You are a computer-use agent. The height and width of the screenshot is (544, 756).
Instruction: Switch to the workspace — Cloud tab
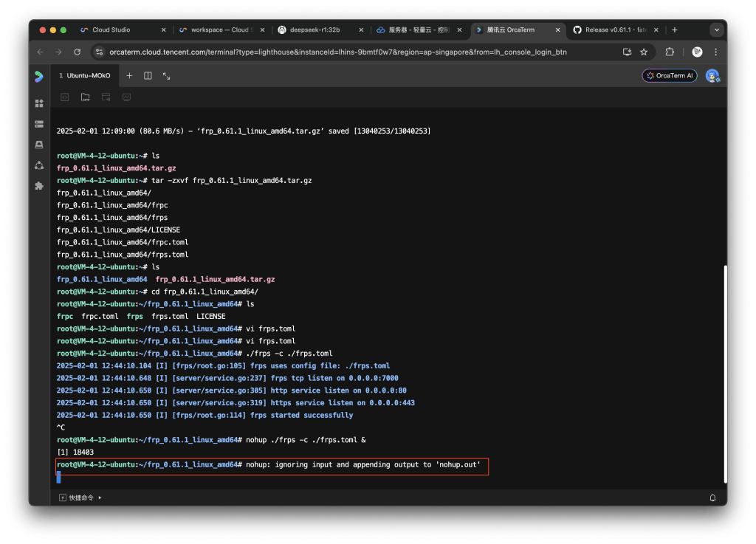coord(221,30)
